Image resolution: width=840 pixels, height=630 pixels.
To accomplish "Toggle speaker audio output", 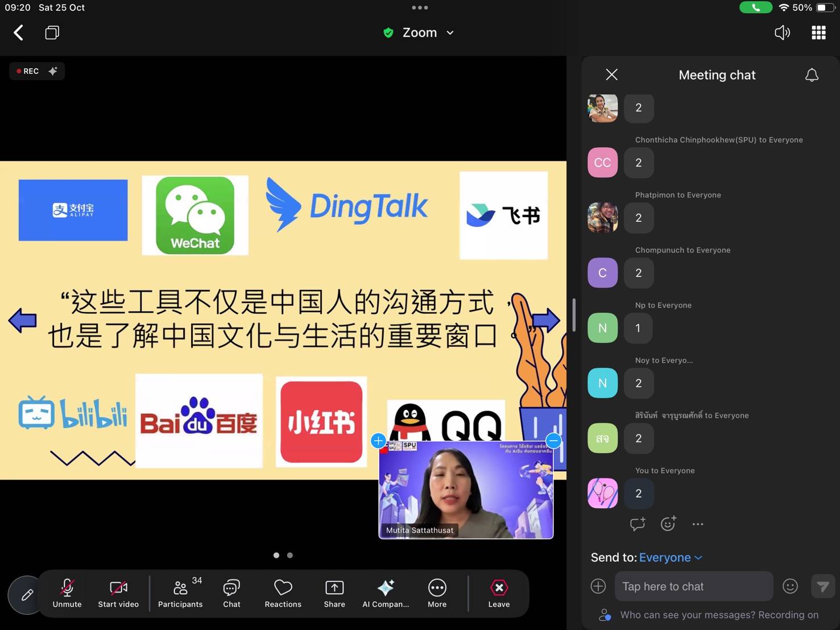I will [x=782, y=33].
